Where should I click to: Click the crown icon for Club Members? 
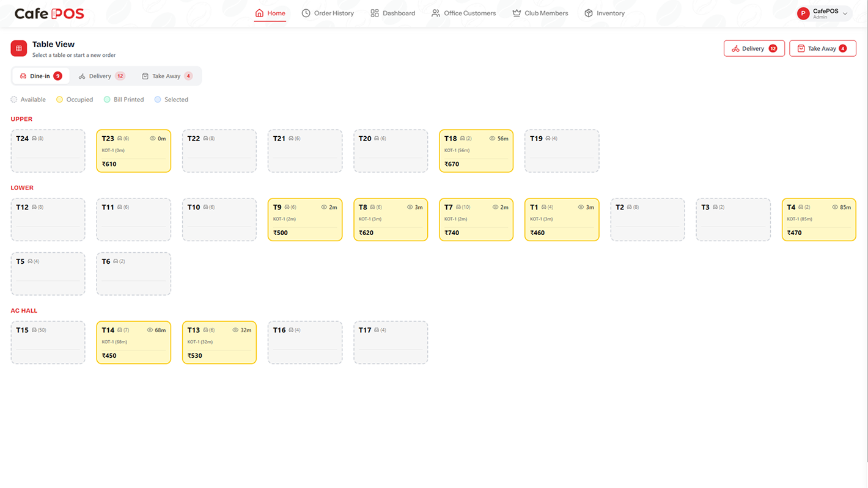(517, 13)
